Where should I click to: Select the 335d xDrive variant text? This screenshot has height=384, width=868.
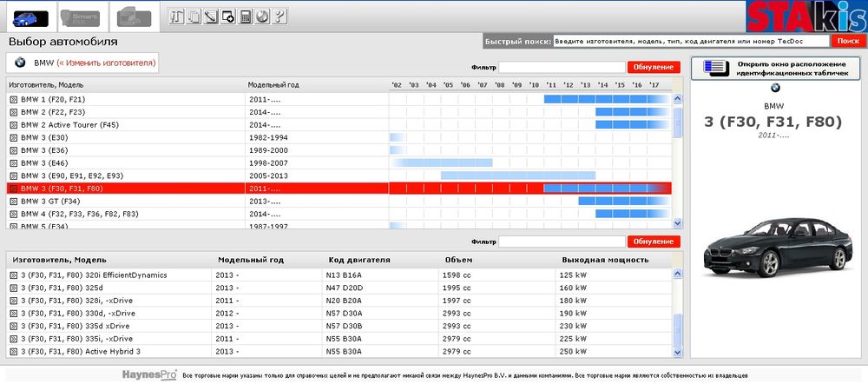tap(78, 326)
